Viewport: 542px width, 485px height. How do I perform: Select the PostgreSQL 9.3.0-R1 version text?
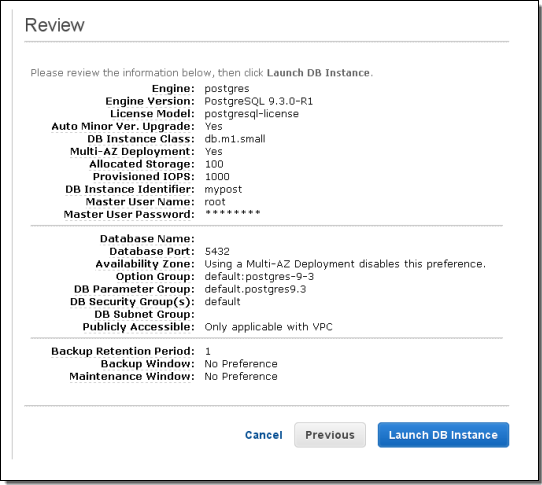259,101
